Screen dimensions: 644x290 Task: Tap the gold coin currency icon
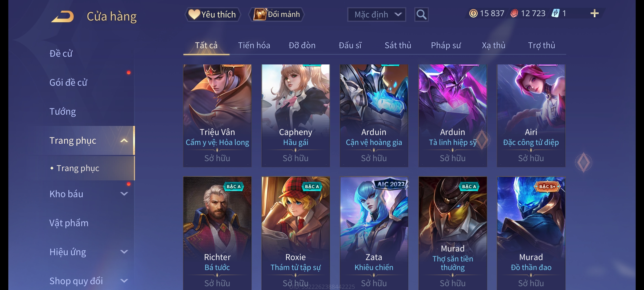(x=473, y=13)
